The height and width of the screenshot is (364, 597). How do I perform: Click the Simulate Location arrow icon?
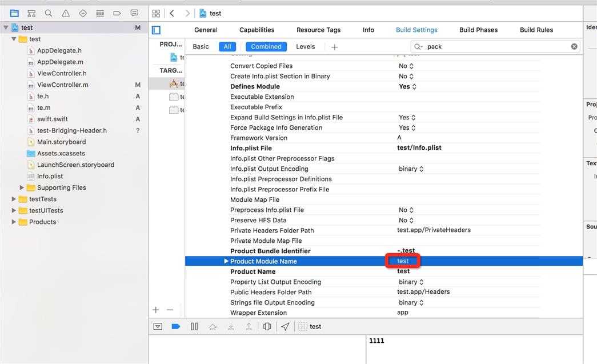[x=285, y=326]
